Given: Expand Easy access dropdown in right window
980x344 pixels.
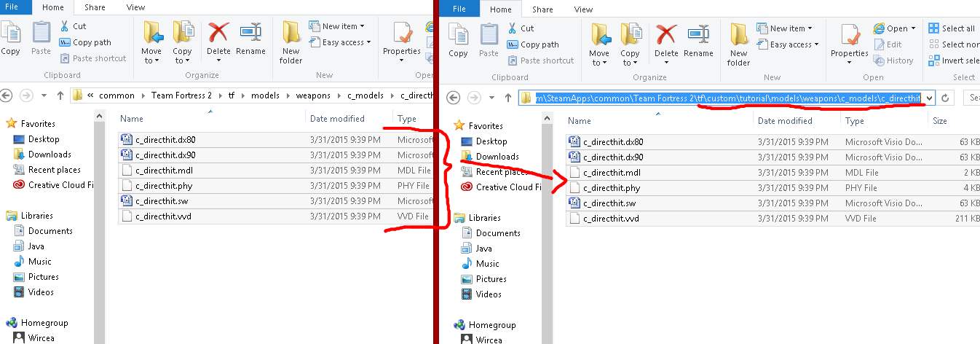Looking at the screenshot, I should pyautogui.click(x=788, y=44).
